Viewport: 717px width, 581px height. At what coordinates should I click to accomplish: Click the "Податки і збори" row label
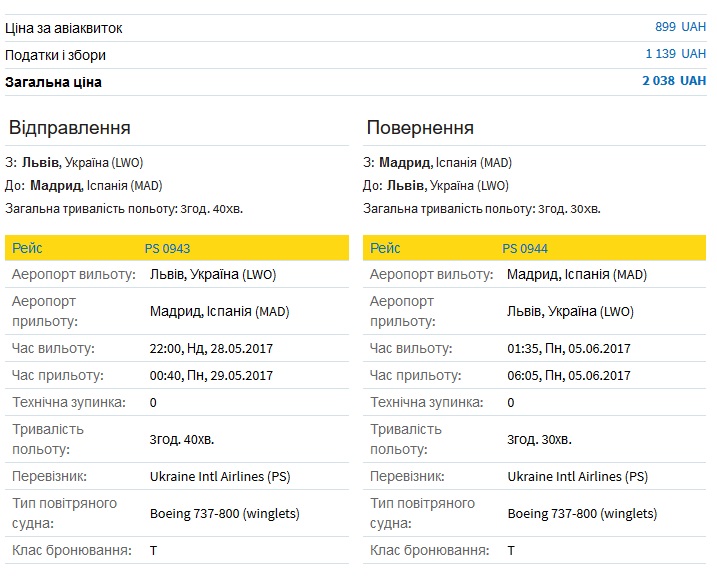coord(55,55)
